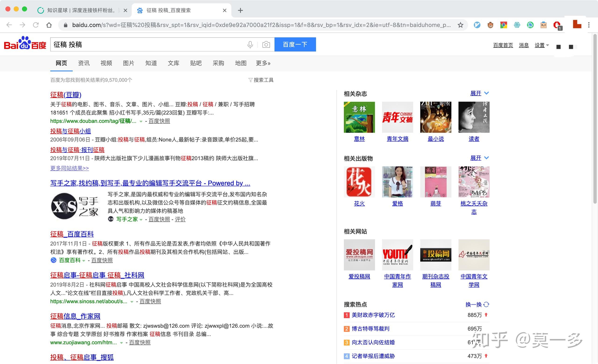Bookmark this page with the star icon

(x=460, y=25)
